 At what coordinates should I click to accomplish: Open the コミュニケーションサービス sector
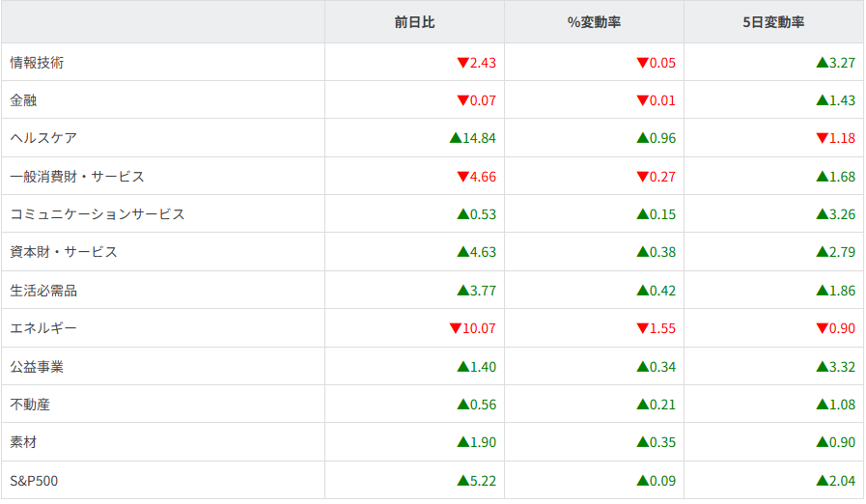point(98,214)
